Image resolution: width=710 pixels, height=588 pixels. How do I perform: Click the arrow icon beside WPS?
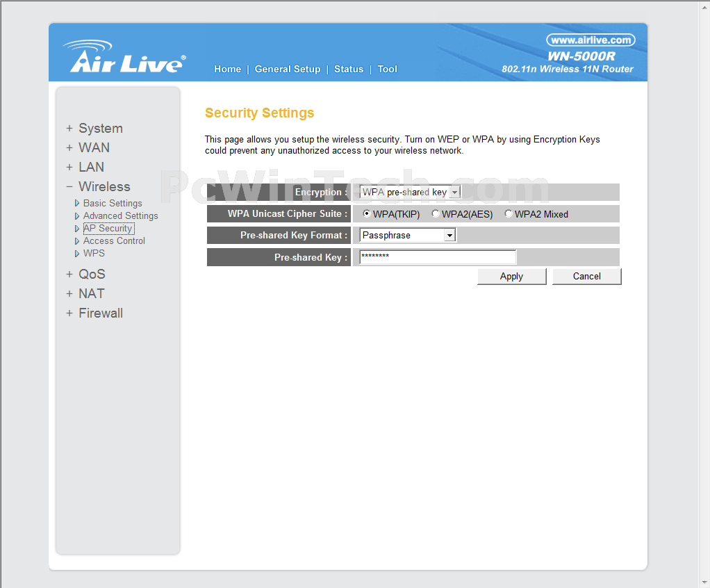(77, 253)
